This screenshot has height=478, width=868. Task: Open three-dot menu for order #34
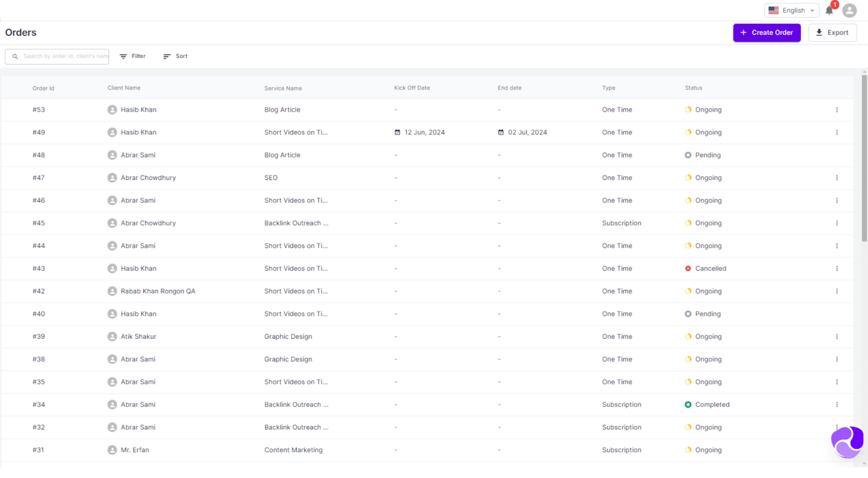[x=837, y=404]
